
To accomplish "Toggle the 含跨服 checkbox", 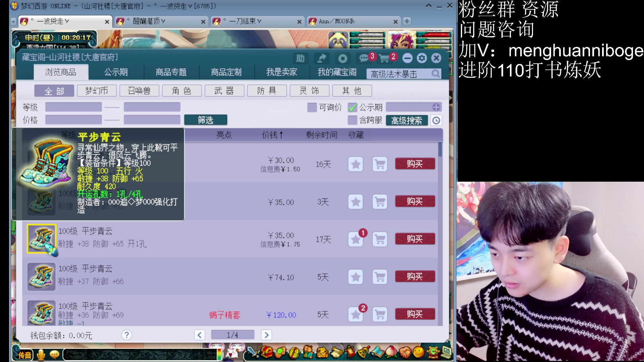I will (353, 120).
